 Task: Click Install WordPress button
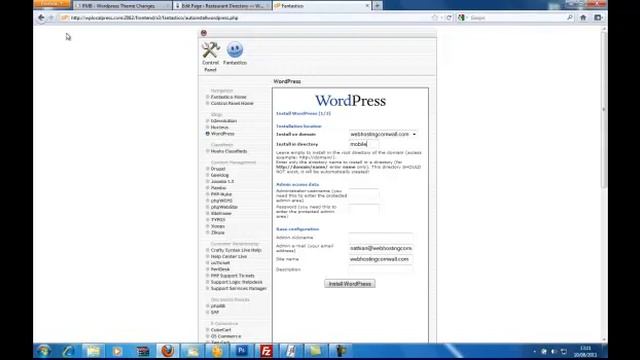350,284
